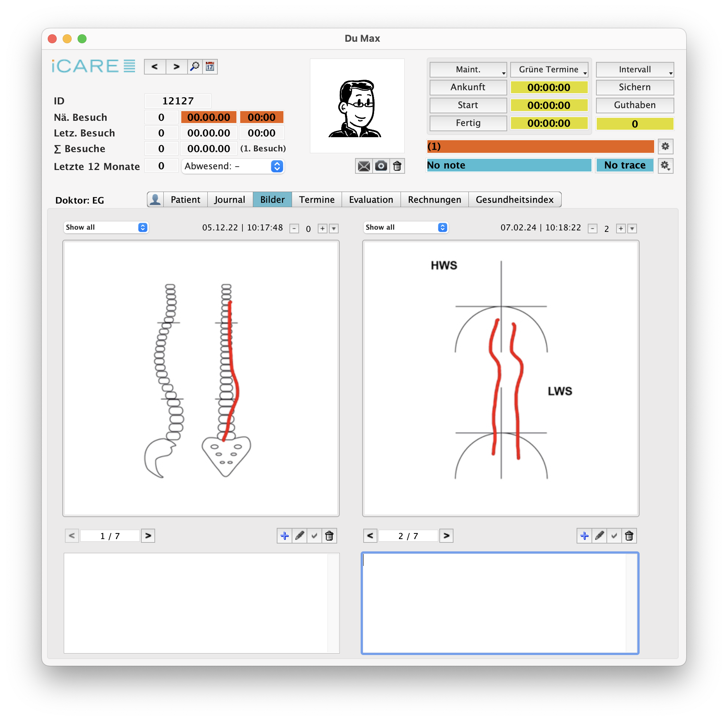Click the magnifier search icon
This screenshot has height=721, width=728.
coord(195,67)
